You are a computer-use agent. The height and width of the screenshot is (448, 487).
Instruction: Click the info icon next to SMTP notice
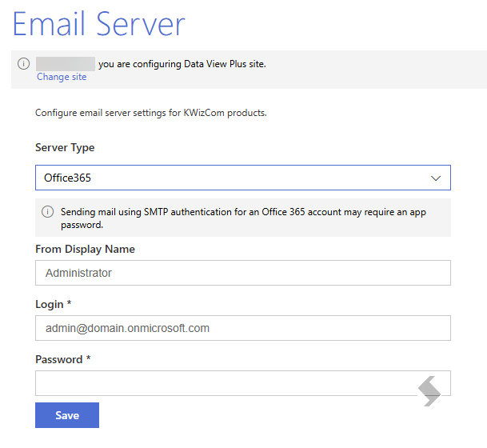[47, 212]
